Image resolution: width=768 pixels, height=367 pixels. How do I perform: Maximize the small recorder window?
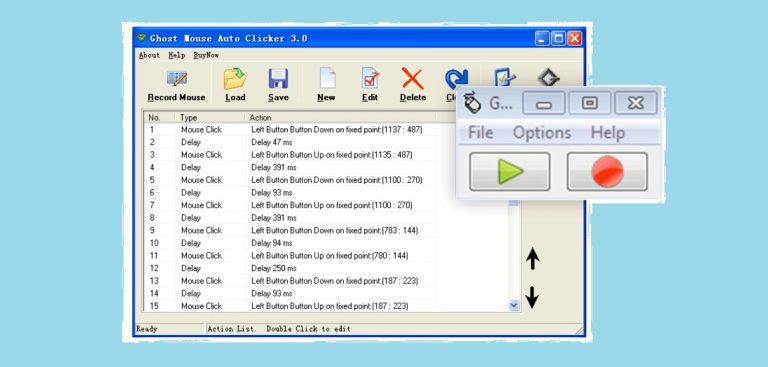[x=590, y=103]
